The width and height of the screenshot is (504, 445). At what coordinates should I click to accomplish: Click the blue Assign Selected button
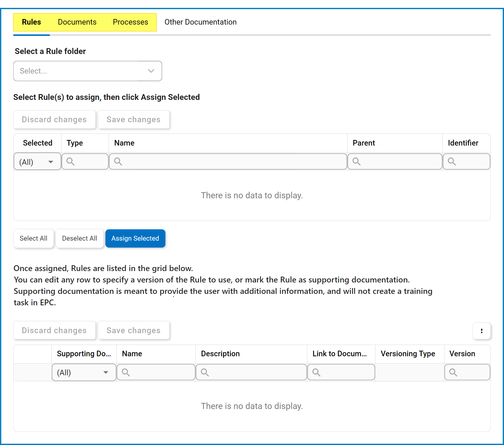135,238
